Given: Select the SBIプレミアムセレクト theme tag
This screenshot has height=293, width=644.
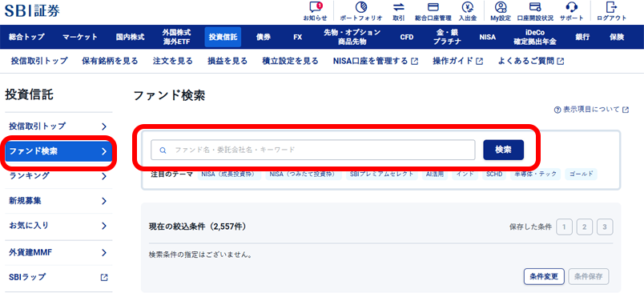Looking at the screenshot, I should 381,174.
